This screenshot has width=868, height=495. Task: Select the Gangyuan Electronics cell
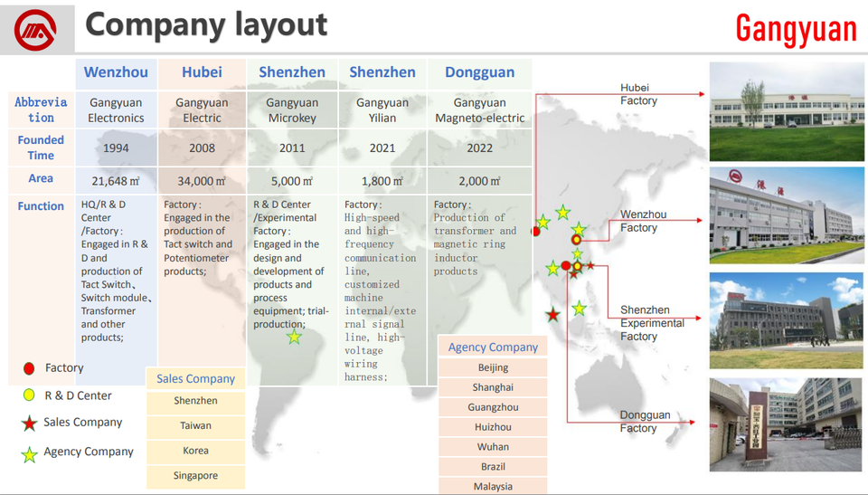(117, 109)
